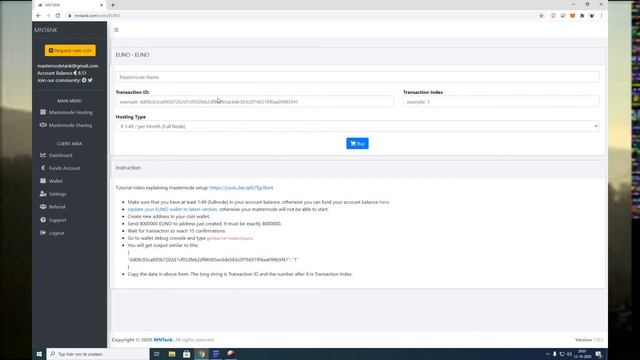Click the Logout arrow icon
The image size is (640, 360).
tap(43, 233)
